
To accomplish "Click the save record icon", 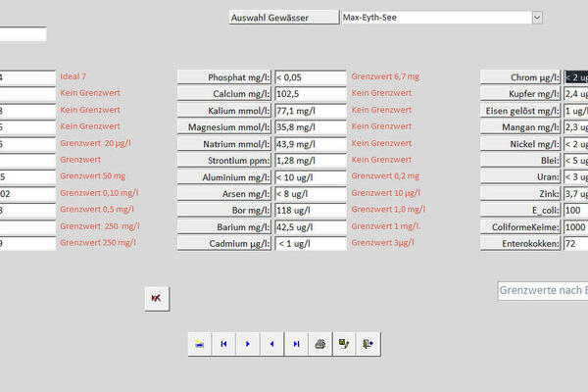I will point(343,344).
